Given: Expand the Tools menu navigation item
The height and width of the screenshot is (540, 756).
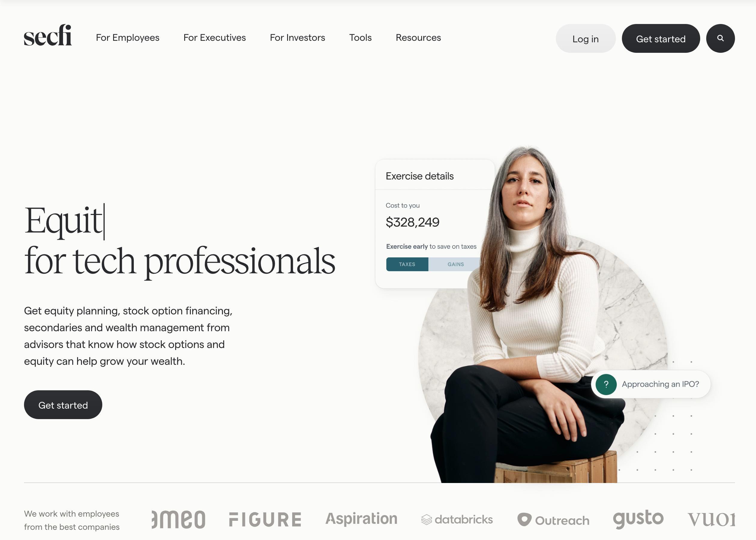Looking at the screenshot, I should (361, 38).
